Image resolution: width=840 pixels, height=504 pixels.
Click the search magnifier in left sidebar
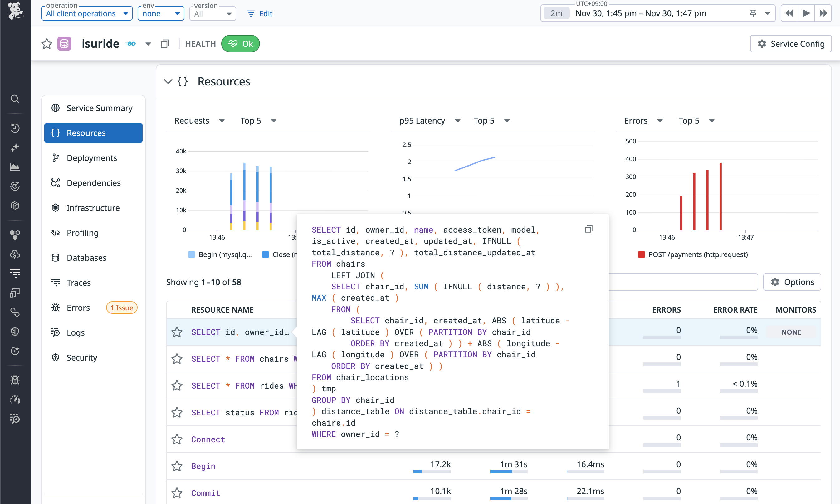15,99
